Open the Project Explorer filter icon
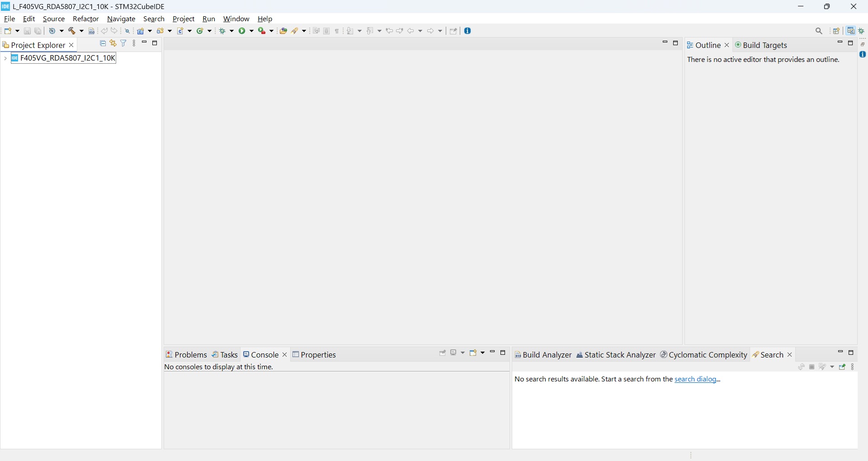This screenshot has height=461, width=868. [124, 44]
